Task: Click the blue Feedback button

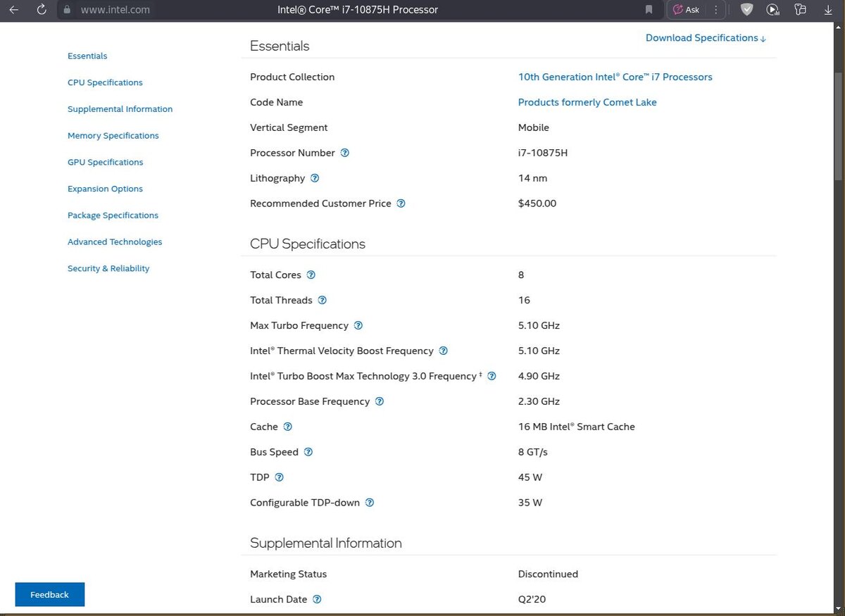Action: click(49, 594)
